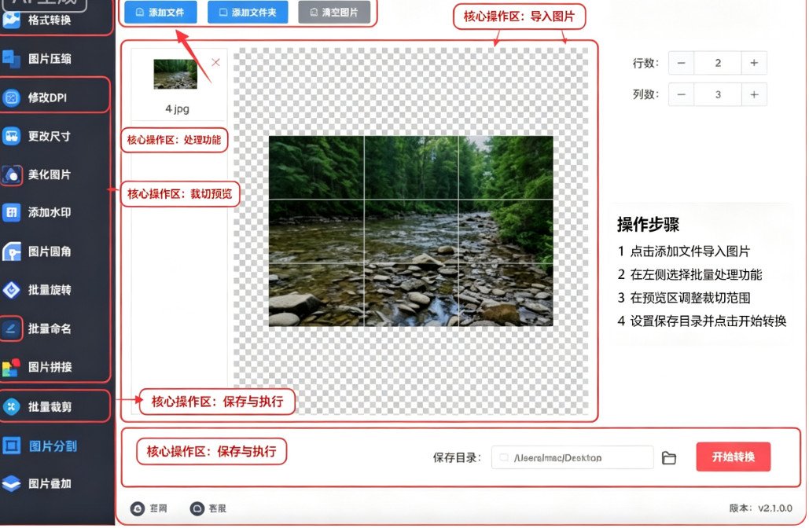Click the 添加文件夹 add folder button

pyautogui.click(x=248, y=13)
